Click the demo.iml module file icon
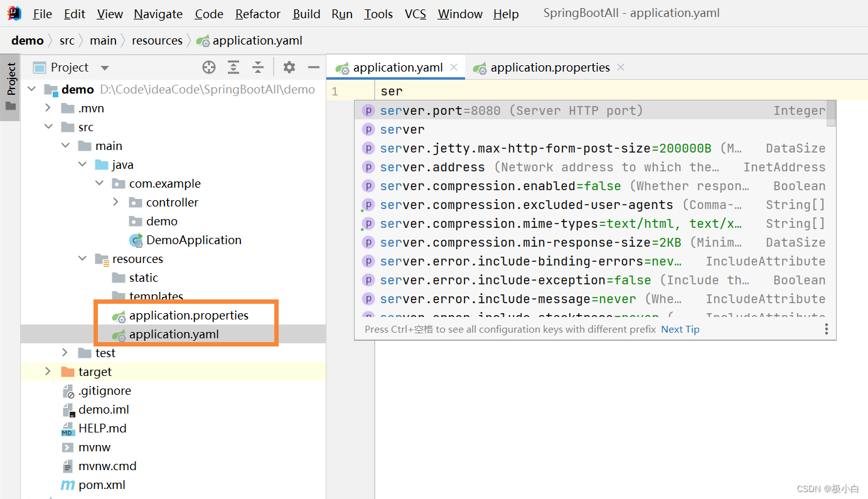The image size is (868, 499). (68, 409)
